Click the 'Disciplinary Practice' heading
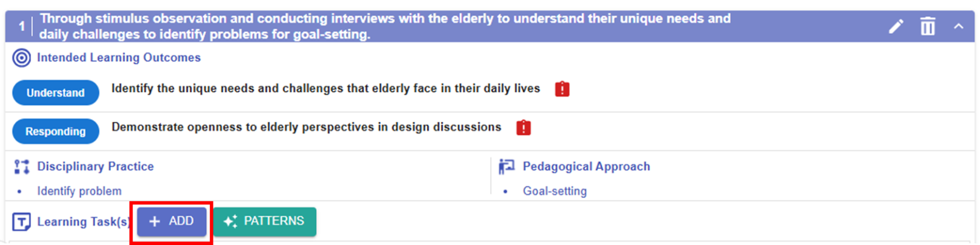Image resolution: width=980 pixels, height=245 pixels. pos(95,167)
